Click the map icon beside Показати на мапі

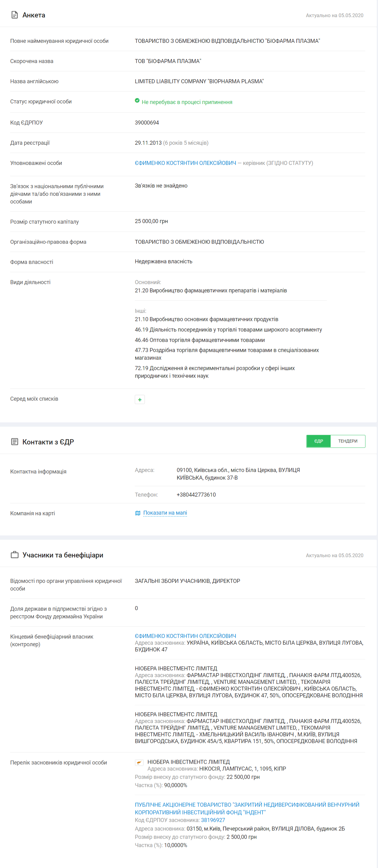point(138,513)
